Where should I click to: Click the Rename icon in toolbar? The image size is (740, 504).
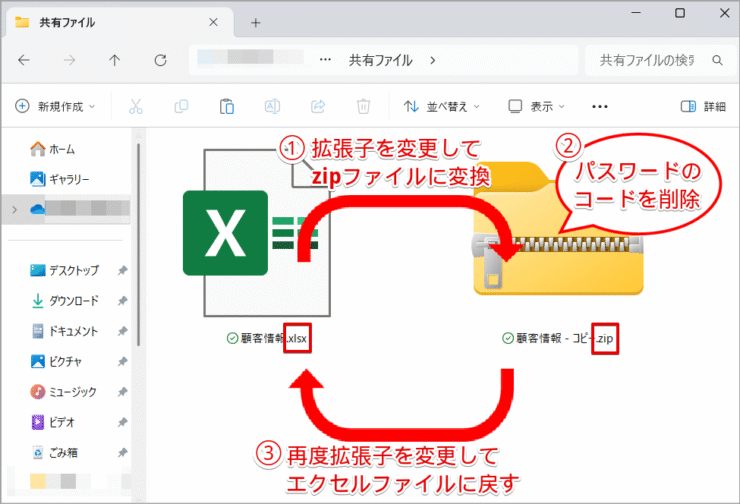coord(272,107)
